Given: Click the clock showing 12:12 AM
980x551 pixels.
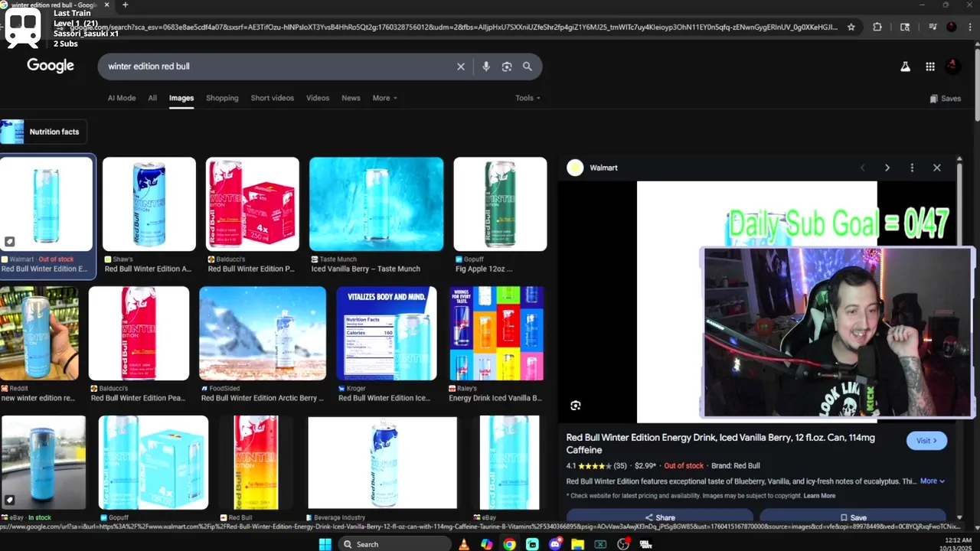Looking at the screenshot, I should 959,540.
